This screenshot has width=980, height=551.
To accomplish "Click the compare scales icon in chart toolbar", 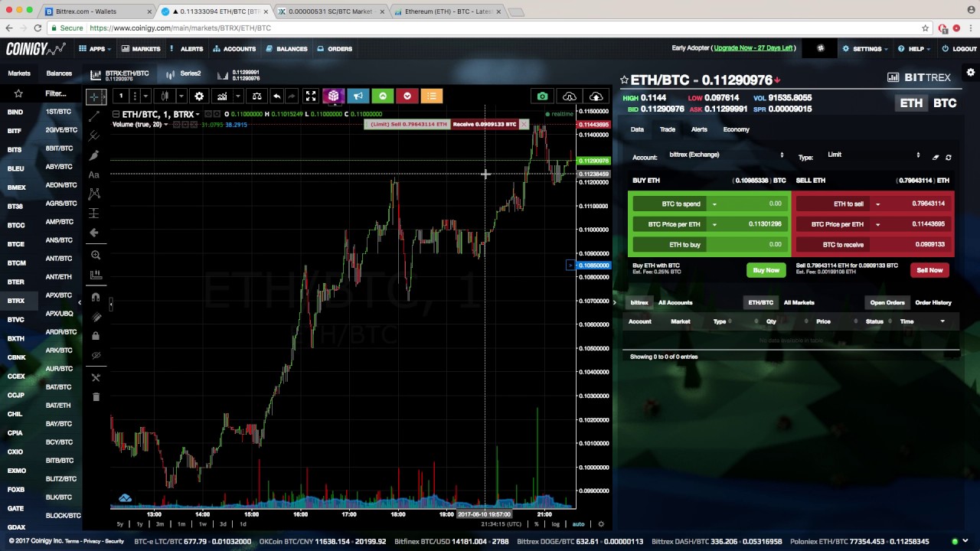I will pos(256,96).
